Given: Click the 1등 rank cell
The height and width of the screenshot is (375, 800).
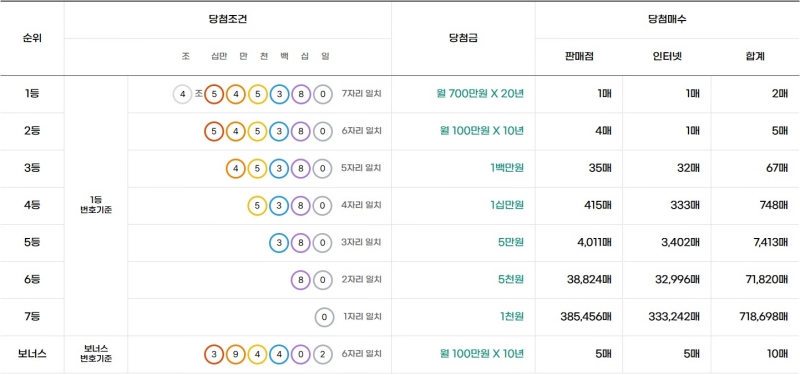Looking at the screenshot, I should tap(32, 94).
